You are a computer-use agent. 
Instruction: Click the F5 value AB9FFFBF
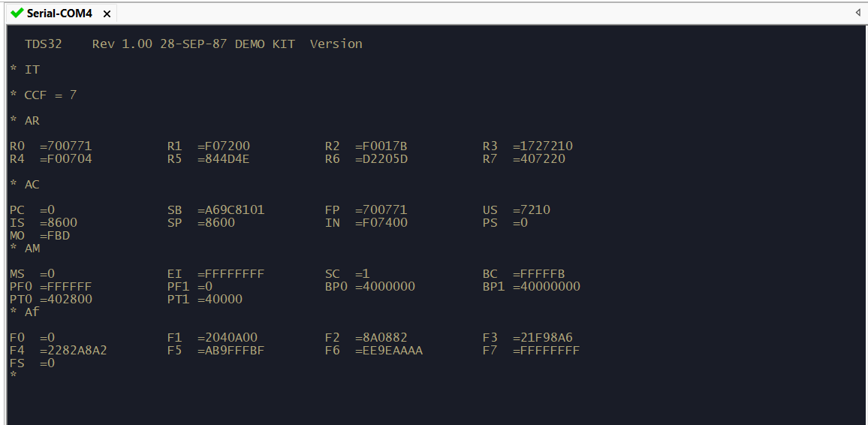pyautogui.click(x=234, y=350)
